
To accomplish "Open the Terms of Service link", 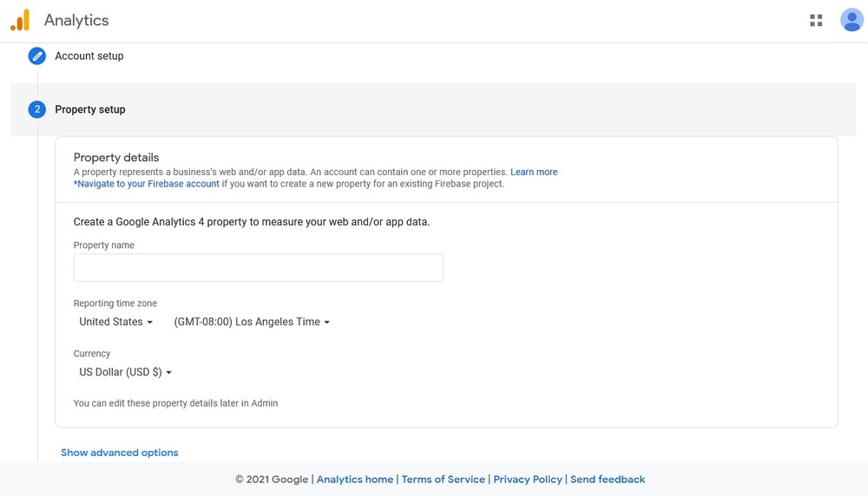I will 444,480.
